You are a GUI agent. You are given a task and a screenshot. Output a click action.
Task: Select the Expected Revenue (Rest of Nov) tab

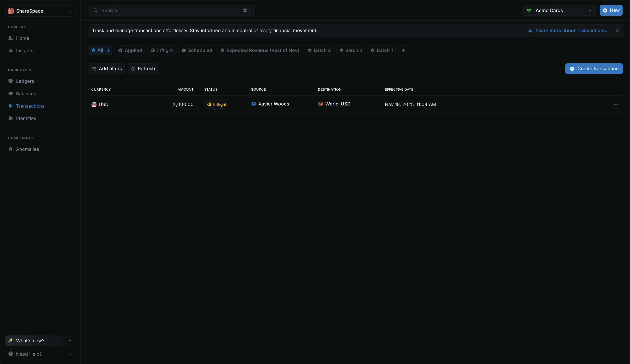click(x=260, y=51)
